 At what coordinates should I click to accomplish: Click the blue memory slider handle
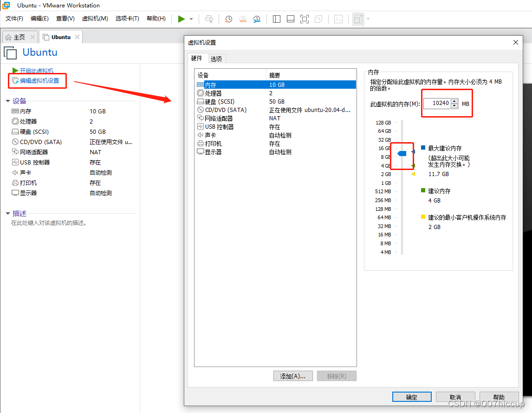pyautogui.click(x=402, y=153)
